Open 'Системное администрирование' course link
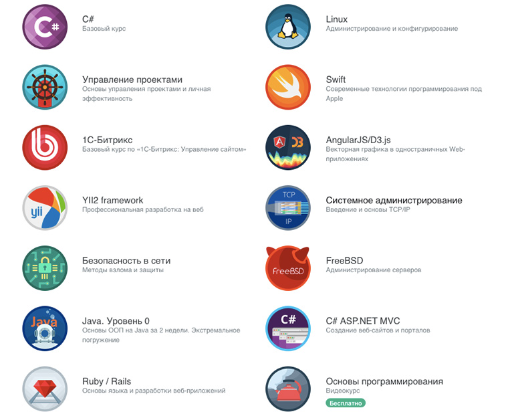 394,200
